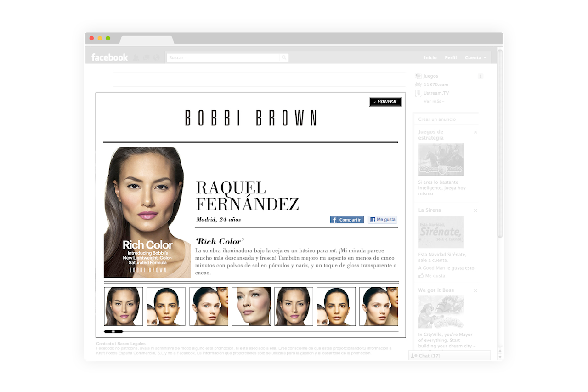The width and height of the screenshot is (588, 392).
Task: Click the Ustream.TV icon
Action: (418, 93)
